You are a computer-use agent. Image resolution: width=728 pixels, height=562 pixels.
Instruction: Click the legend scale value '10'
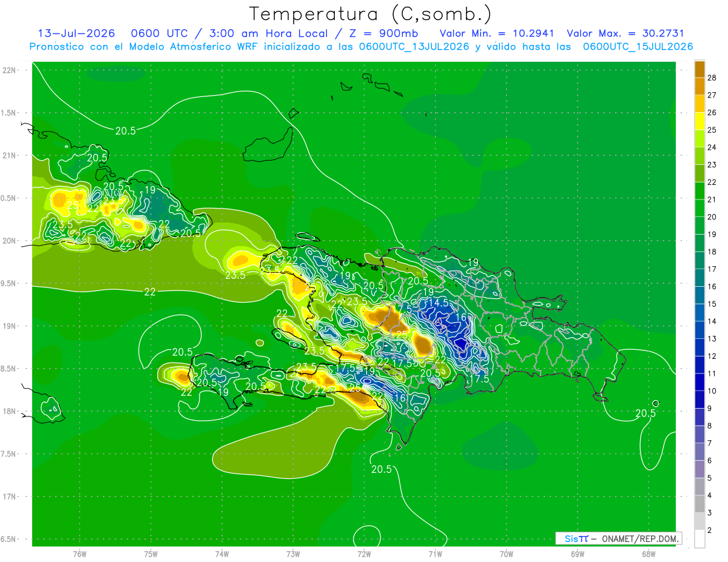pos(712,391)
